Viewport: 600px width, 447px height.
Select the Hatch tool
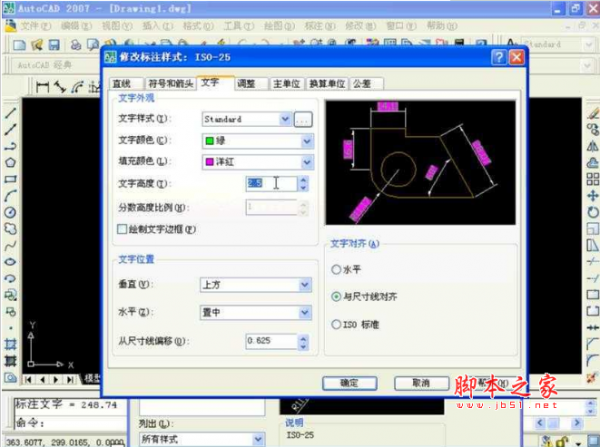10,344
